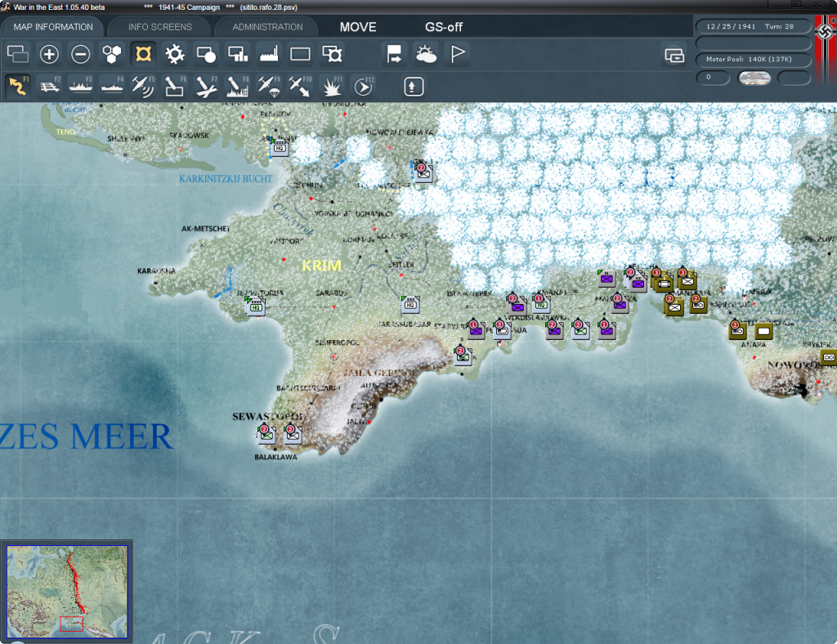This screenshot has width=837, height=644.
Task: Click the zoom out minus icon
Action: pos(81,54)
